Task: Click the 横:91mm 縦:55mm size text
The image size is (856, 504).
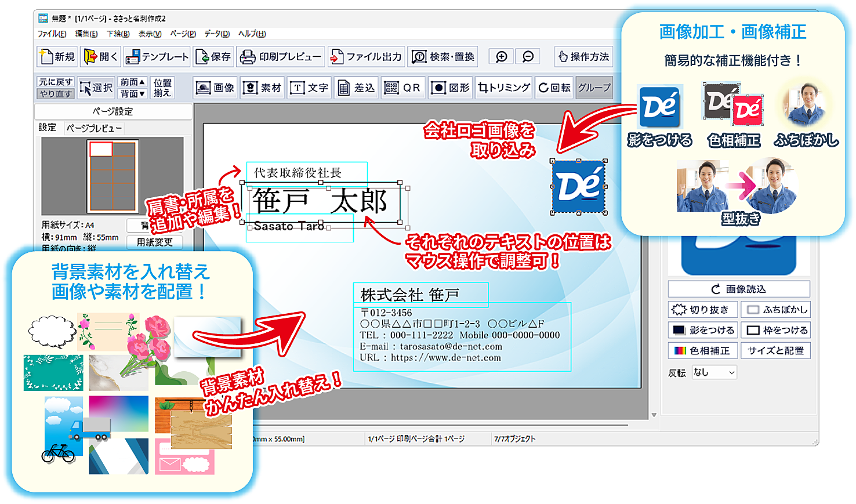Action: (x=80, y=237)
